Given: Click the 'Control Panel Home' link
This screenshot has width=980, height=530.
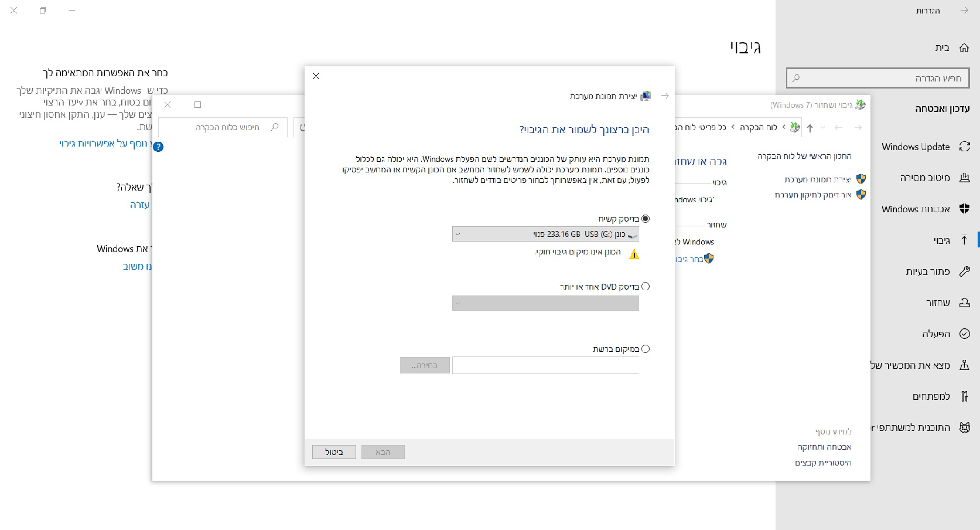Looking at the screenshot, I should point(804,156).
